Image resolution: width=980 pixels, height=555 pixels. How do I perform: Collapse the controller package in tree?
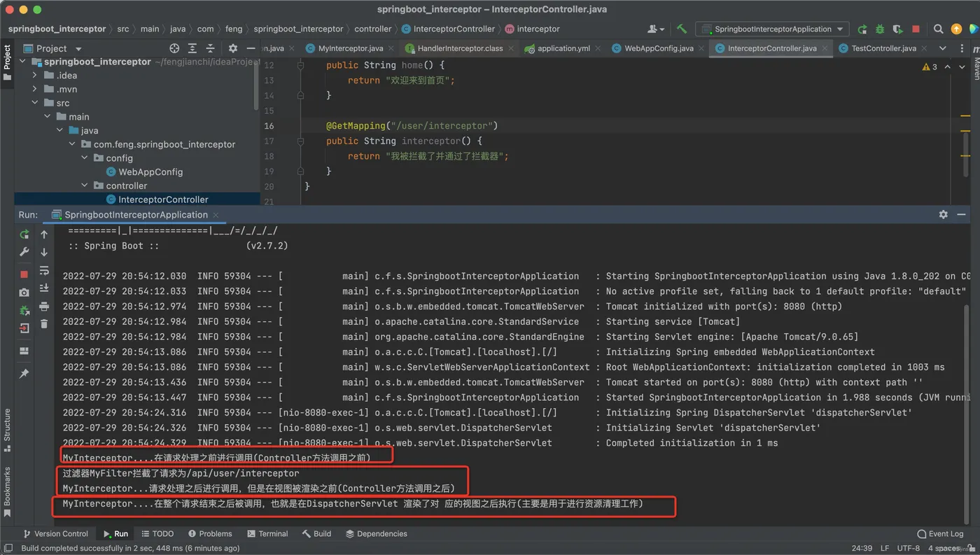(85, 185)
